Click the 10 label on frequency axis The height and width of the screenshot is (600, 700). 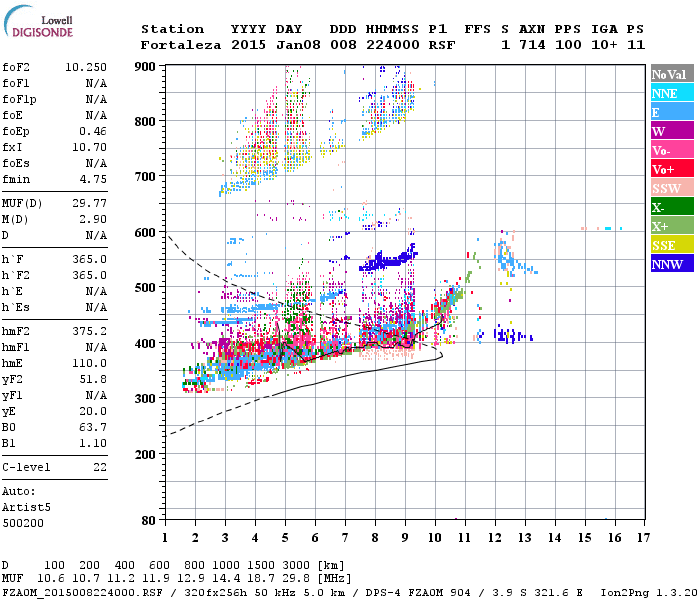point(435,538)
